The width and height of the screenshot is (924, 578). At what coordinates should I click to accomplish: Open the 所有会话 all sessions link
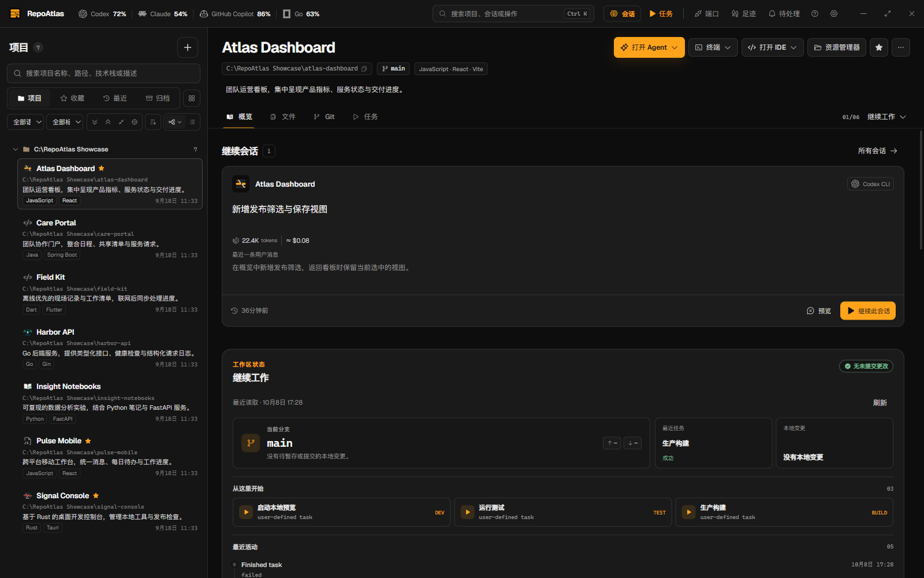pos(878,151)
